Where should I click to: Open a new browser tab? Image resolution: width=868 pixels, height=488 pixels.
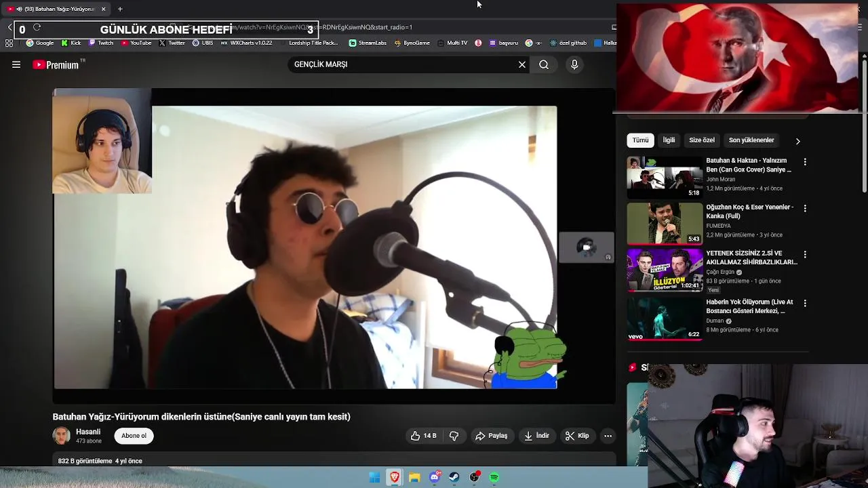point(120,9)
